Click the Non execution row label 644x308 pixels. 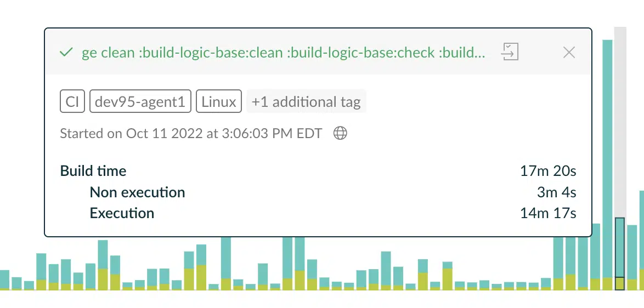click(x=137, y=192)
